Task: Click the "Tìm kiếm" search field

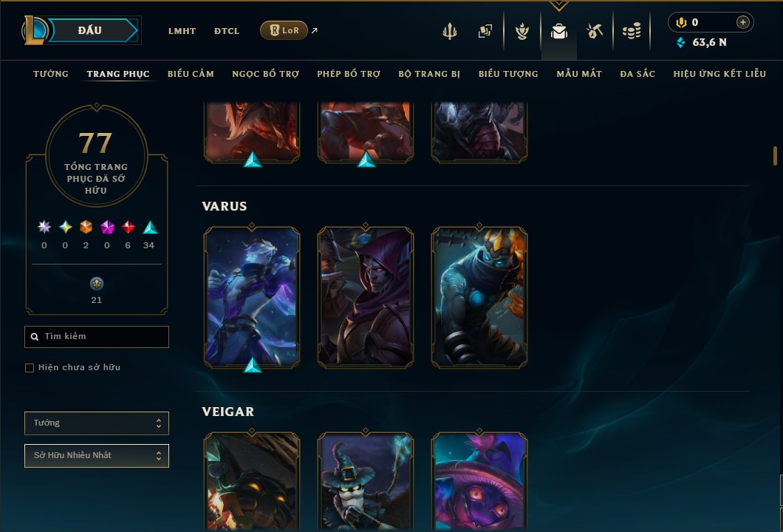Action: click(x=96, y=337)
